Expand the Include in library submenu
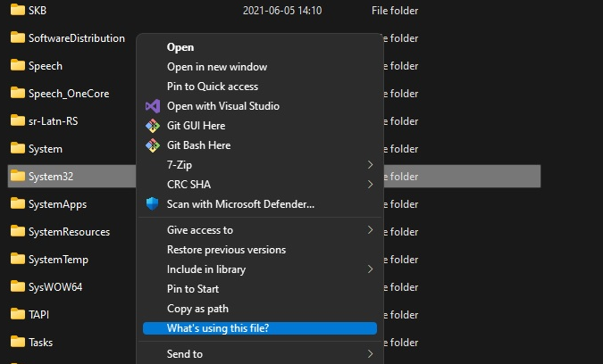 [x=260, y=269]
